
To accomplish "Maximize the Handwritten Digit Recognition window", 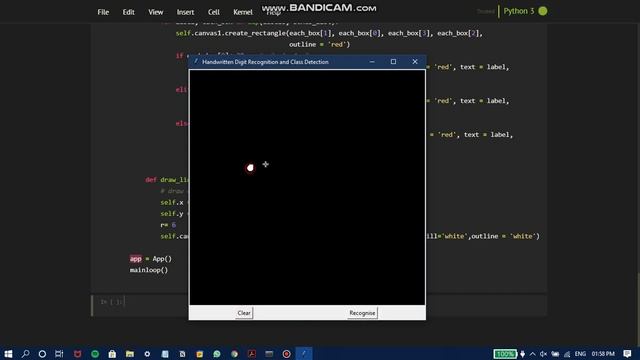I will coord(393,62).
